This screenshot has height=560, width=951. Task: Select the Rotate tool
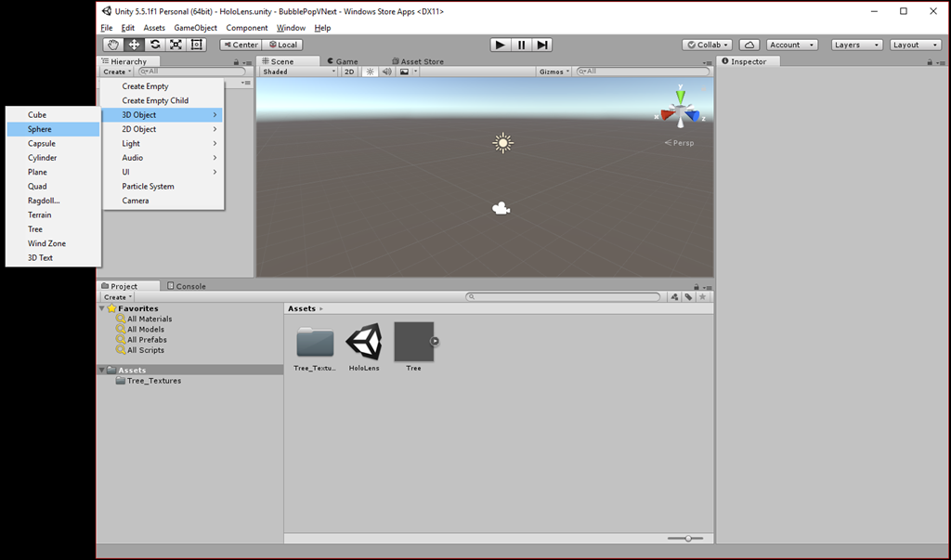pyautogui.click(x=155, y=45)
